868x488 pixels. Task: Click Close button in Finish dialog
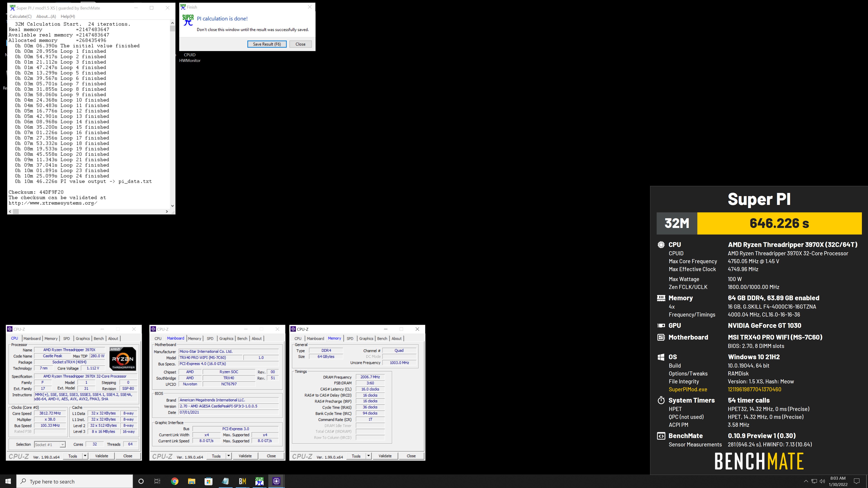[x=300, y=44]
